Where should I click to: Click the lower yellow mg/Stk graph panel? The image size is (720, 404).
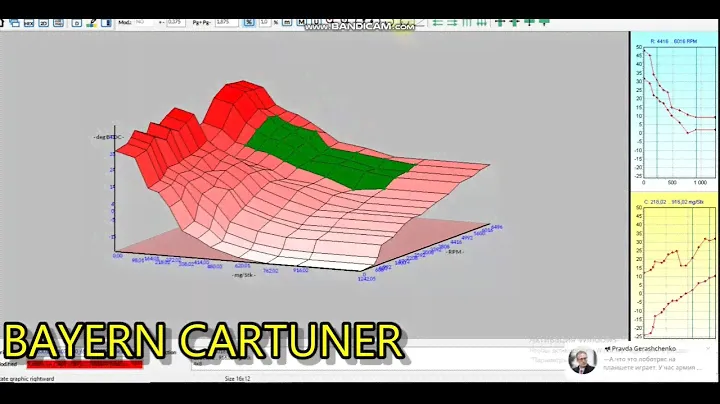tap(675, 270)
